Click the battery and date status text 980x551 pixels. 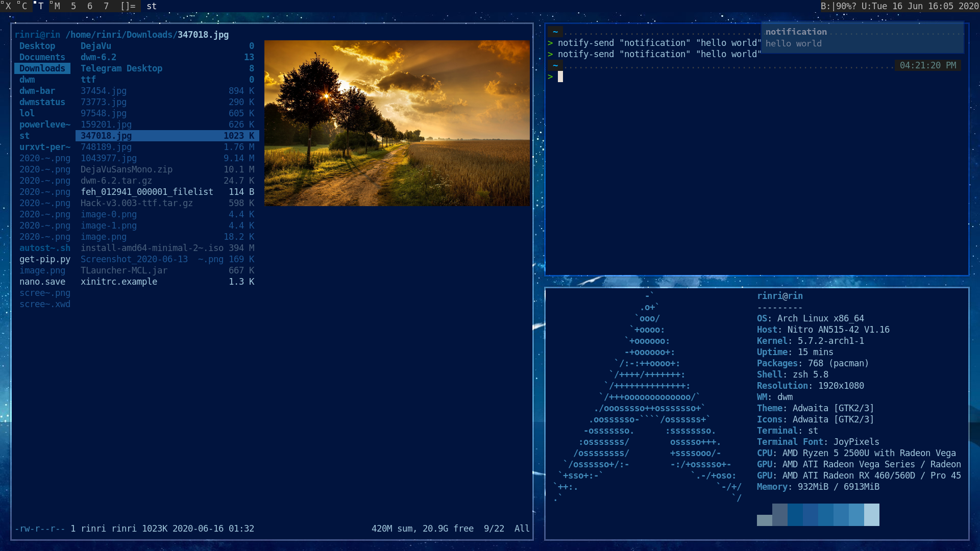[899, 6]
